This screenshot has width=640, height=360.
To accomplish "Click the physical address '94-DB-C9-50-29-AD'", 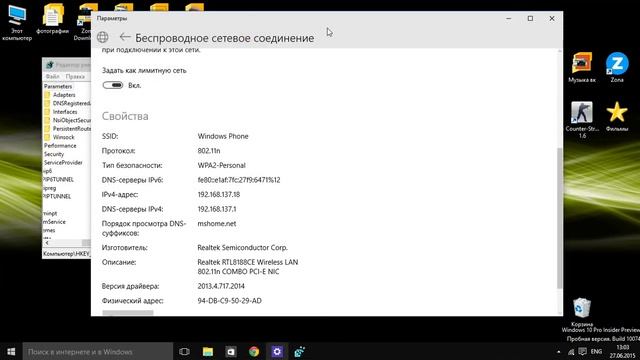I will pos(229,301).
